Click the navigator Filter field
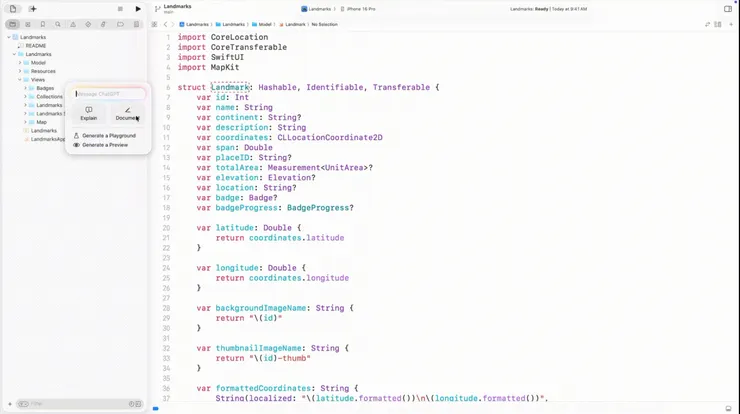 click(x=79, y=404)
